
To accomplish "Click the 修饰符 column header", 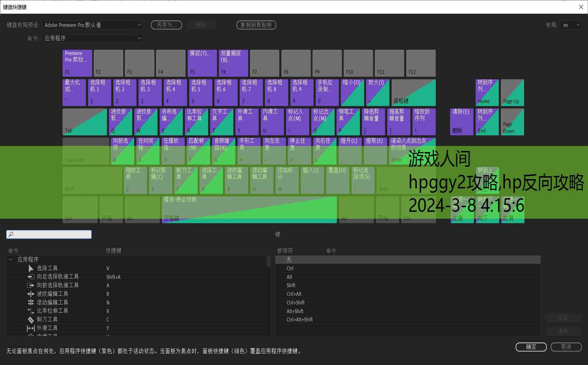I will click(285, 250).
